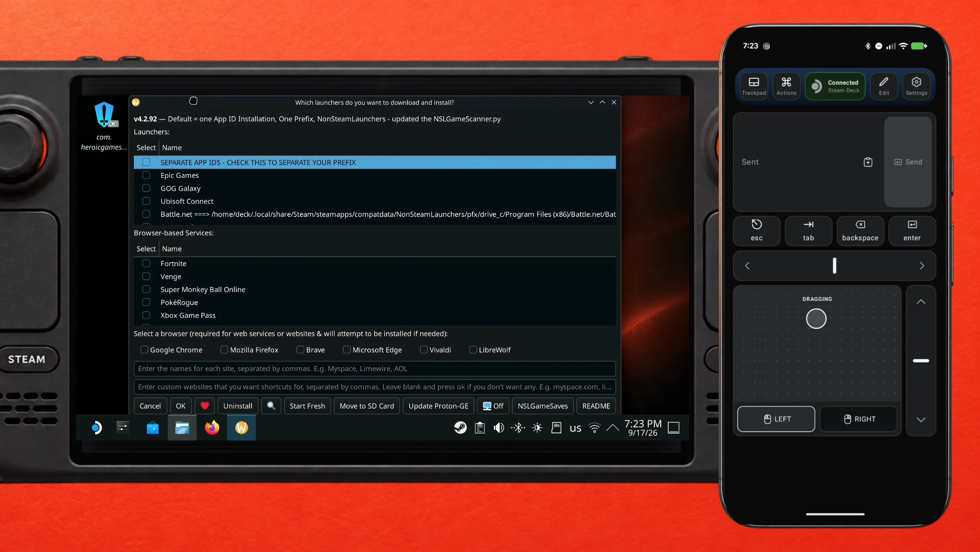Tap right arrow cursor chevron on phone

click(x=922, y=266)
